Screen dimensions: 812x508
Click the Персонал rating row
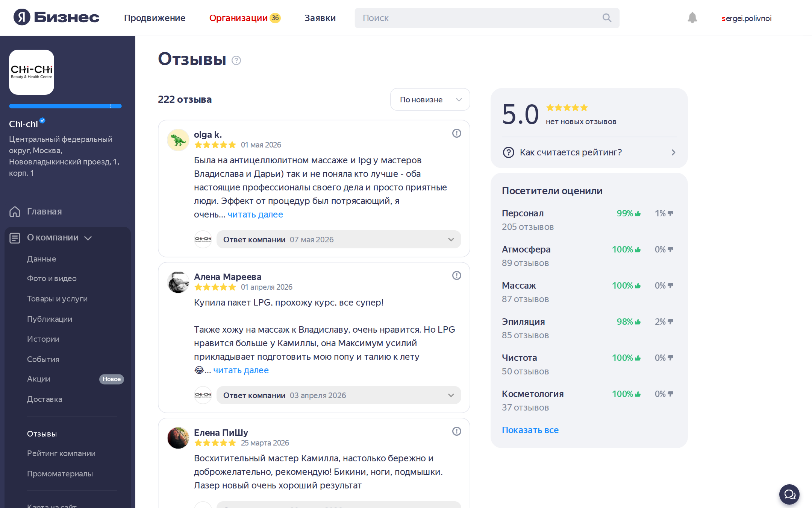point(589,220)
